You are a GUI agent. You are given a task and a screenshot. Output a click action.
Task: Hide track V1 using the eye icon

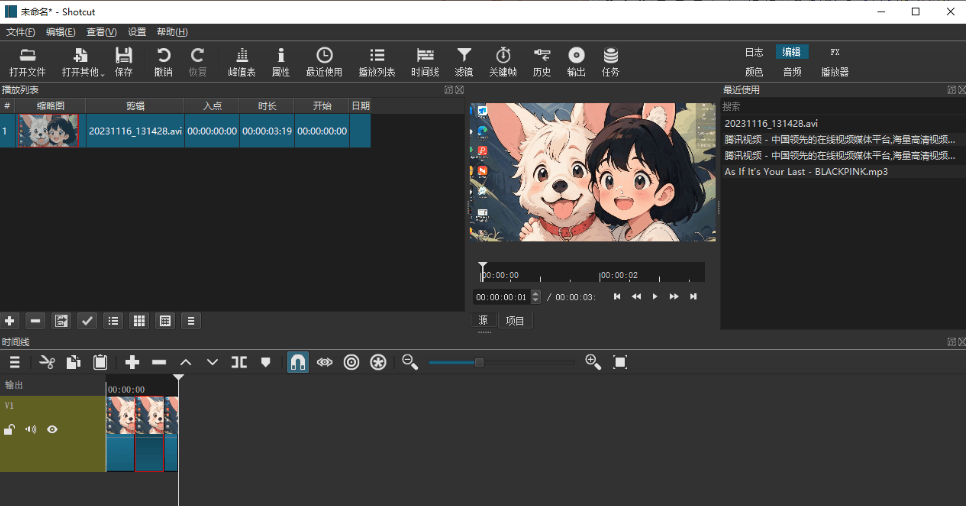point(52,430)
